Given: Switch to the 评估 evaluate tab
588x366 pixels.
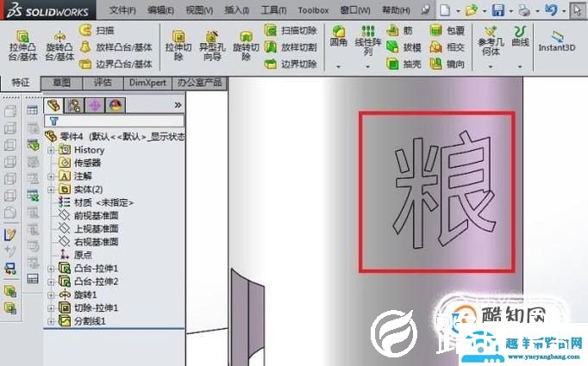Looking at the screenshot, I should [x=103, y=83].
